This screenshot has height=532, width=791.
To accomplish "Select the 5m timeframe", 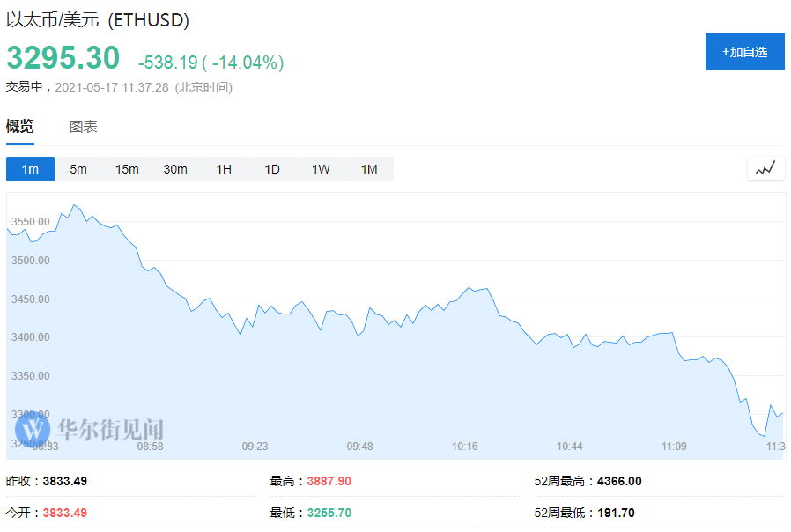I will pyautogui.click(x=78, y=169).
